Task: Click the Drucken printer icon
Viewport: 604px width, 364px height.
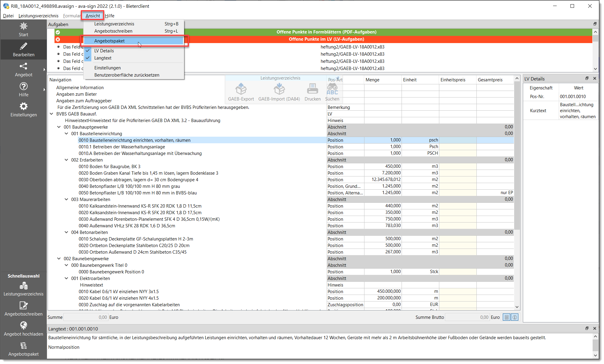Action: [x=312, y=89]
